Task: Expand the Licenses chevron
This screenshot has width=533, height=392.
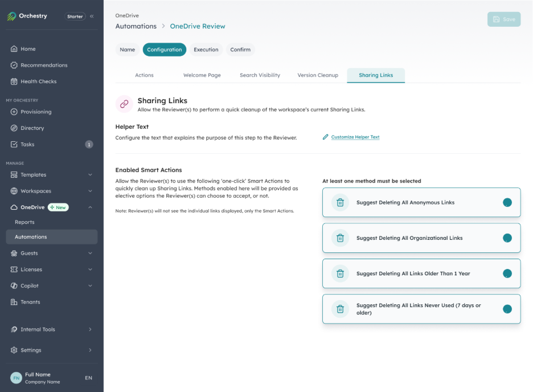Action: (x=90, y=269)
